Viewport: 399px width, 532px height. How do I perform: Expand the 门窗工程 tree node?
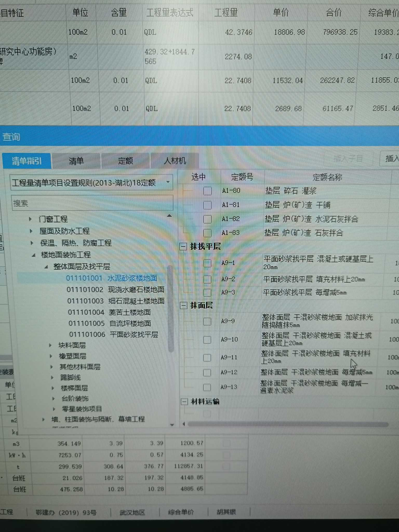click(30, 219)
